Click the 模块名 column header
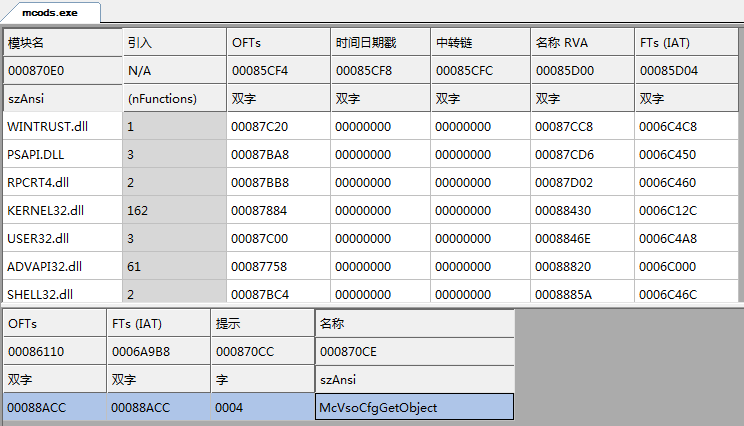Image resolution: width=744 pixels, height=426 pixels. 63,43
